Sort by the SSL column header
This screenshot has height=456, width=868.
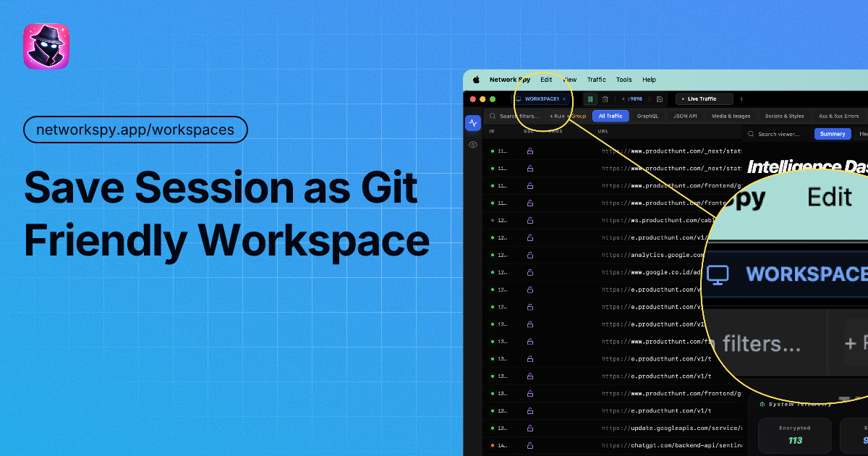[x=528, y=131]
